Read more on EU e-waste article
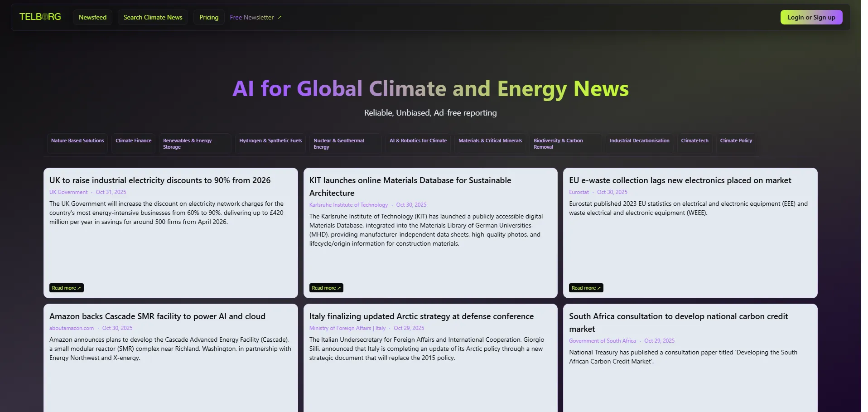Image resolution: width=868 pixels, height=412 pixels. [586, 288]
